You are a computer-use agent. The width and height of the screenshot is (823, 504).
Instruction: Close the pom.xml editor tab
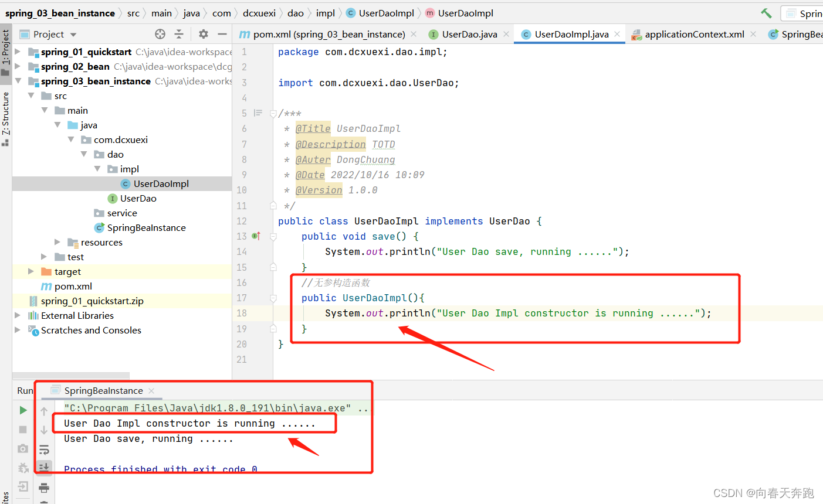[x=414, y=34]
